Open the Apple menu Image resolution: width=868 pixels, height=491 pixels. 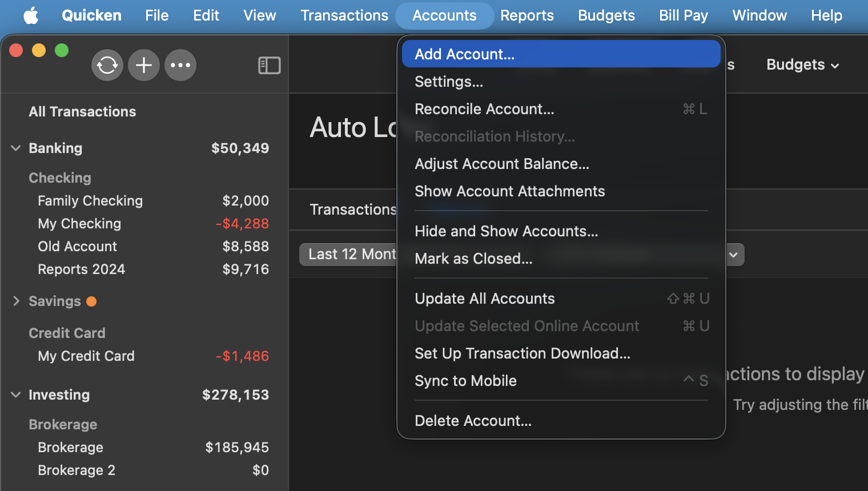click(x=31, y=15)
